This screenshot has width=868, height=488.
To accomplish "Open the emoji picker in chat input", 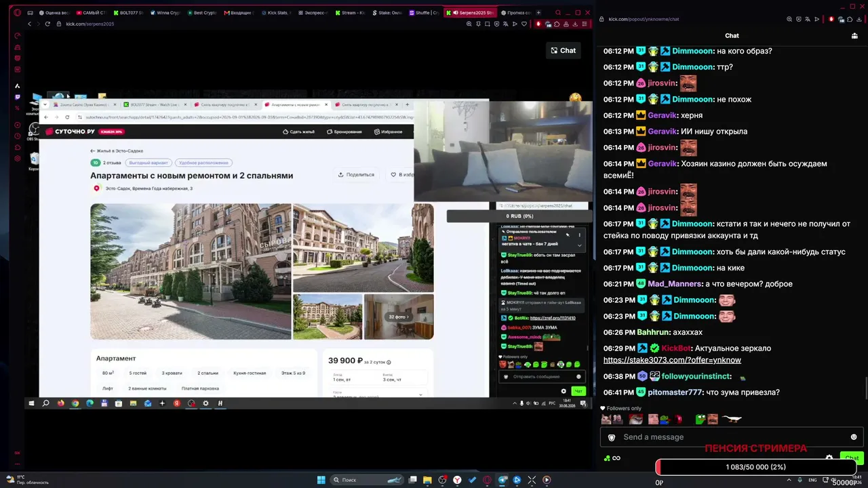I will (x=854, y=437).
